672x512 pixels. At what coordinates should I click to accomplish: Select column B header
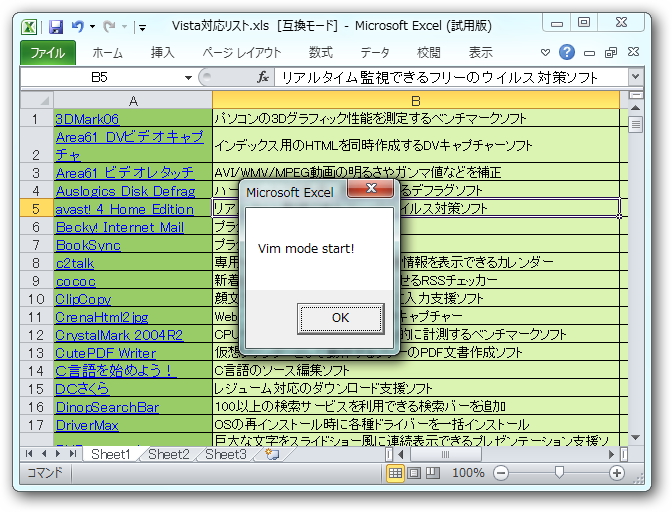416,101
